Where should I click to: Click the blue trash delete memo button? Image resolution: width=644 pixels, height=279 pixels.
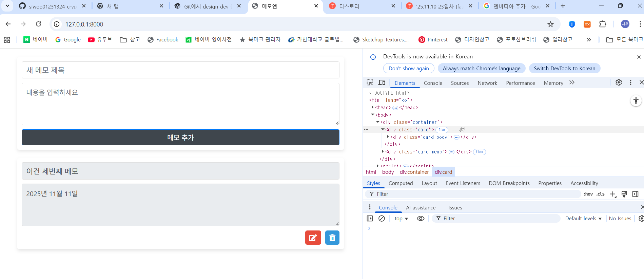(x=332, y=238)
